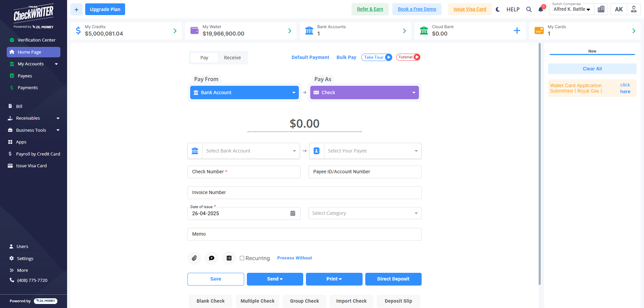This screenshot has width=644, height=308.
Task: Click the company building icon in header
Action: (601, 9)
